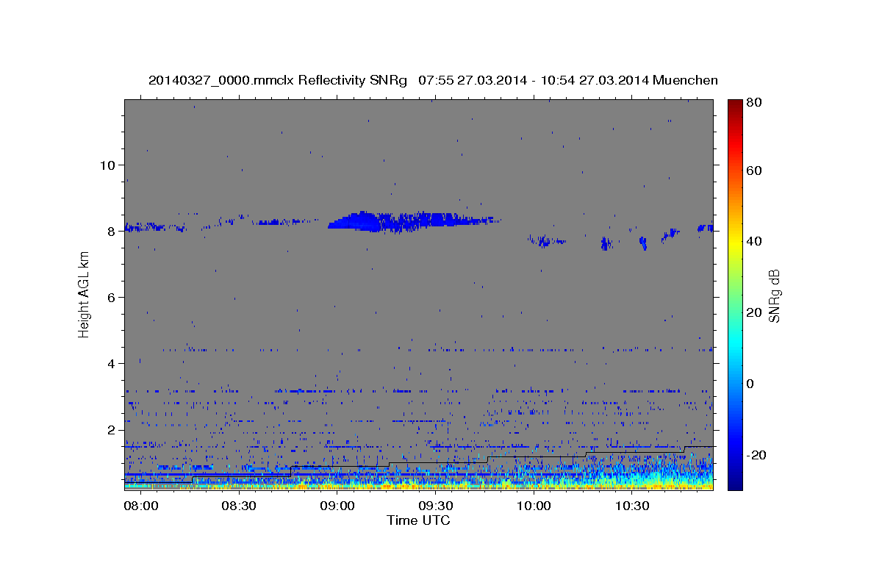Click the 'Muenchen' location in the title
The image size is (882, 588).
click(x=684, y=80)
